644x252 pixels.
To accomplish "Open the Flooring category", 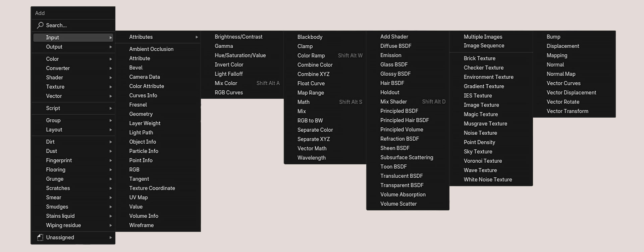I will tap(73, 170).
